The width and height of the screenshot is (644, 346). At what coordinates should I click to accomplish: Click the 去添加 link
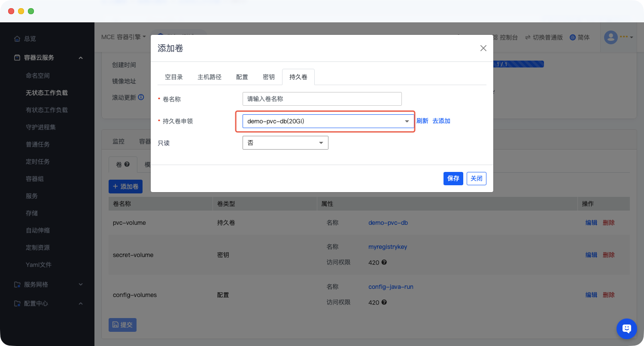coord(441,121)
